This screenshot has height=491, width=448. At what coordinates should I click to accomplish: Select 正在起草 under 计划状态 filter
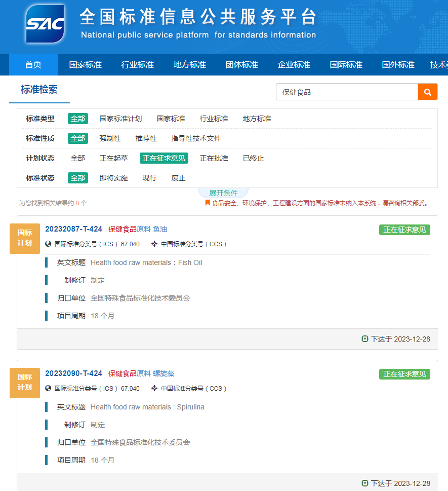[x=113, y=158]
